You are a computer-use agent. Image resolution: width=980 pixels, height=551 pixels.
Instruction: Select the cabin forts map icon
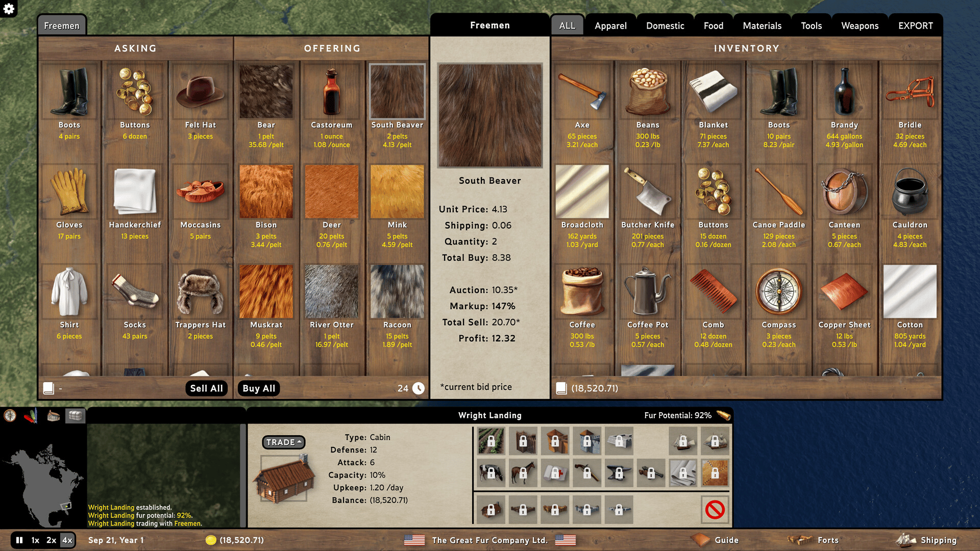point(53,416)
